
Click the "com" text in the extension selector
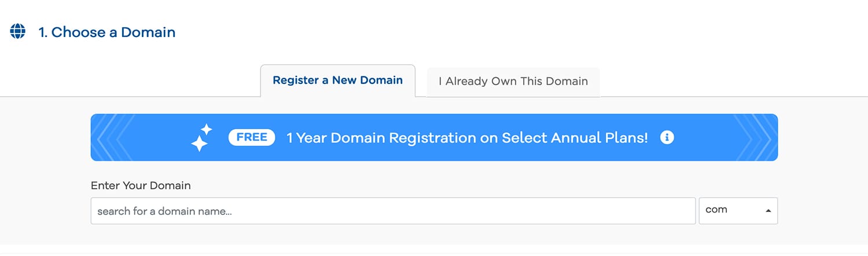(716, 210)
